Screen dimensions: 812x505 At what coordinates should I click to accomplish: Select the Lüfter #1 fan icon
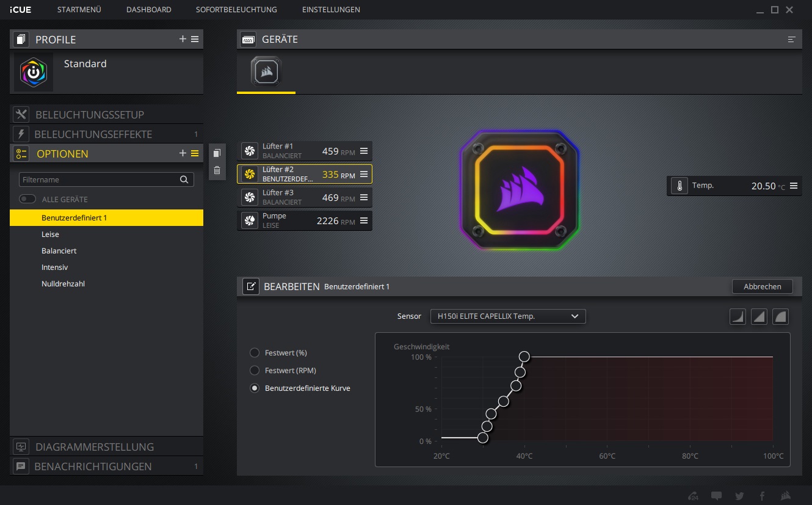tap(249, 151)
